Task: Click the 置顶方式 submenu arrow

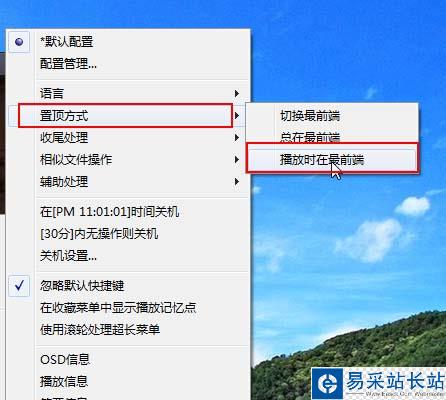Action: tap(237, 116)
